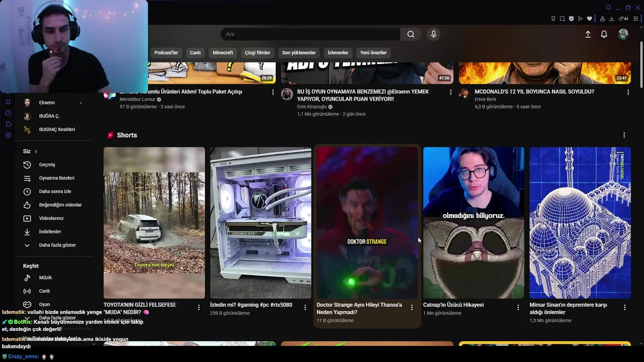This screenshot has width=644, height=362.
Task: Open the Emre Berk channel link
Action: pos(486,100)
